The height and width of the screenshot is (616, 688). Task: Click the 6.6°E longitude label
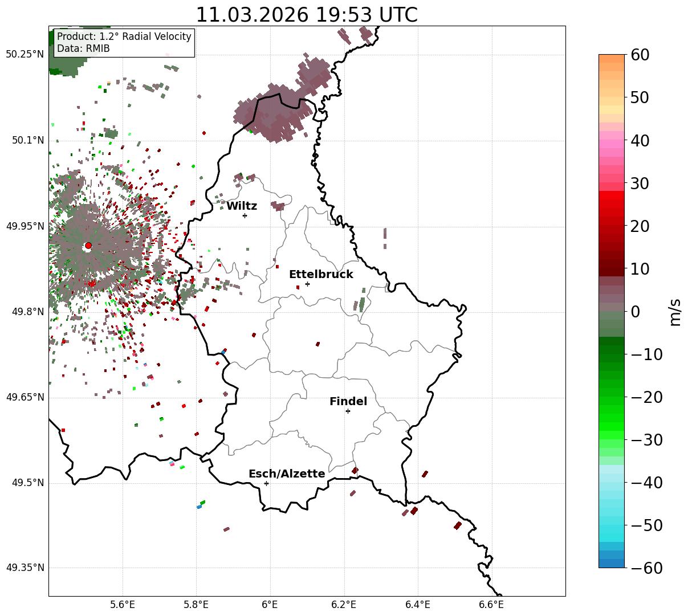point(491,605)
